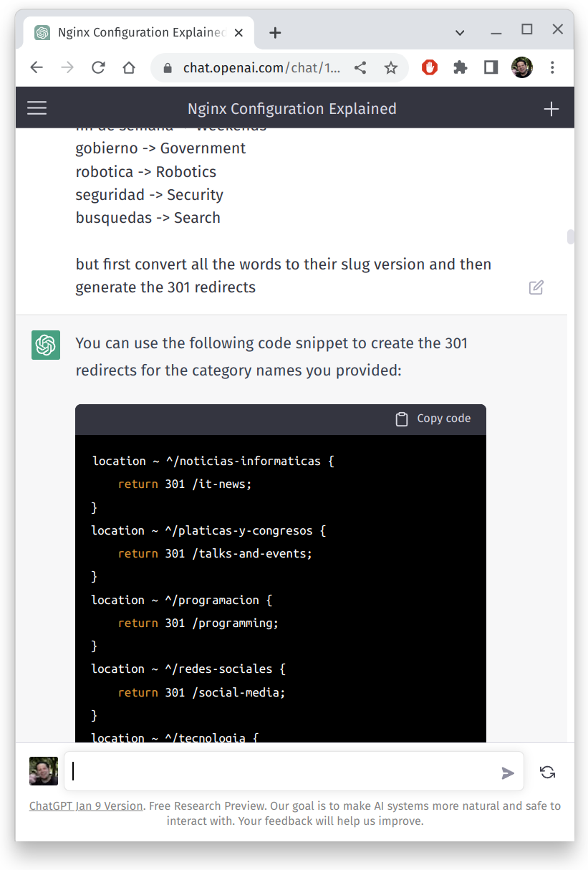
Task: Open Chrome profile avatar menu
Action: [521, 67]
